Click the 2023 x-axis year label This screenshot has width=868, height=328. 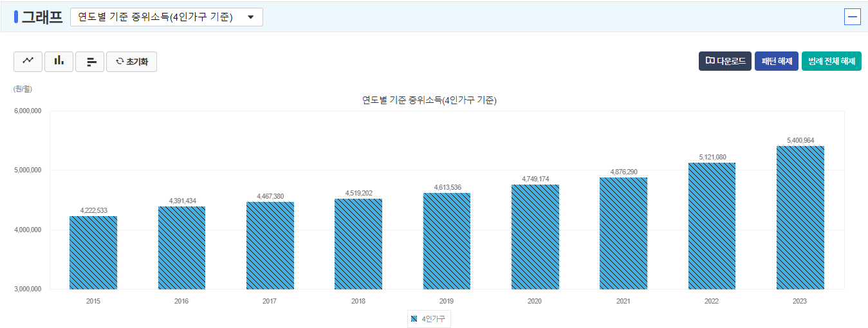pyautogui.click(x=800, y=301)
